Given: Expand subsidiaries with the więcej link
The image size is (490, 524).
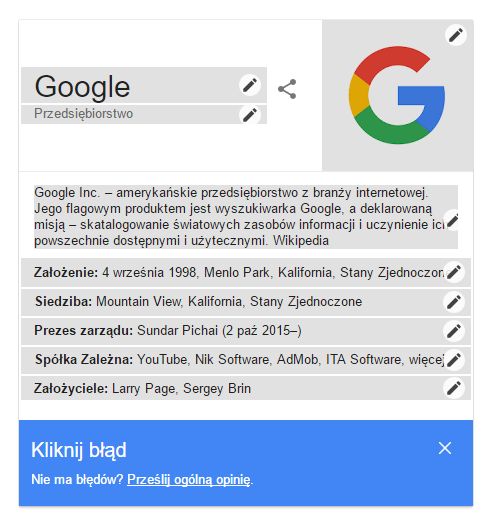Looking at the screenshot, I should [x=426, y=360].
